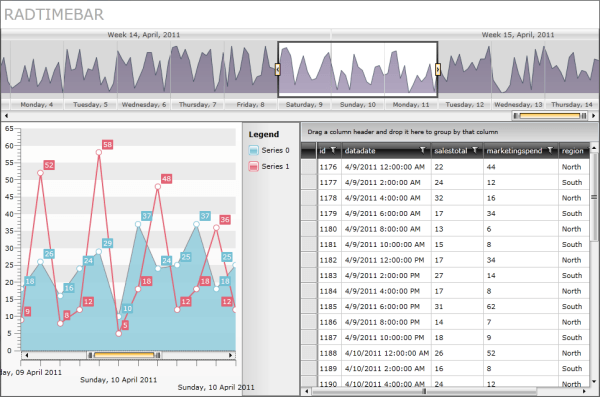This screenshot has height=397, width=600.
Task: Click the Wednesday, 13 day label
Action: click(x=518, y=104)
